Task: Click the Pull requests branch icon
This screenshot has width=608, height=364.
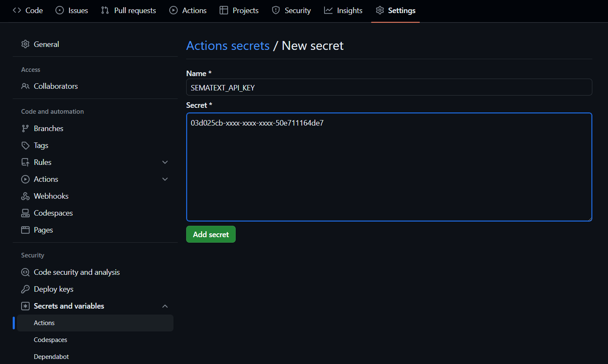Action: (x=105, y=10)
